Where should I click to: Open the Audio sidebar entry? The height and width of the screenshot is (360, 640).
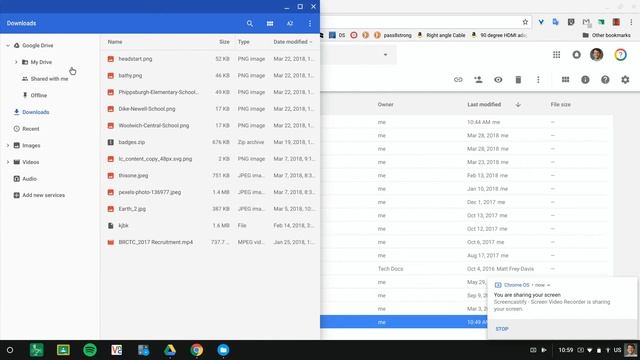pyautogui.click(x=29, y=179)
